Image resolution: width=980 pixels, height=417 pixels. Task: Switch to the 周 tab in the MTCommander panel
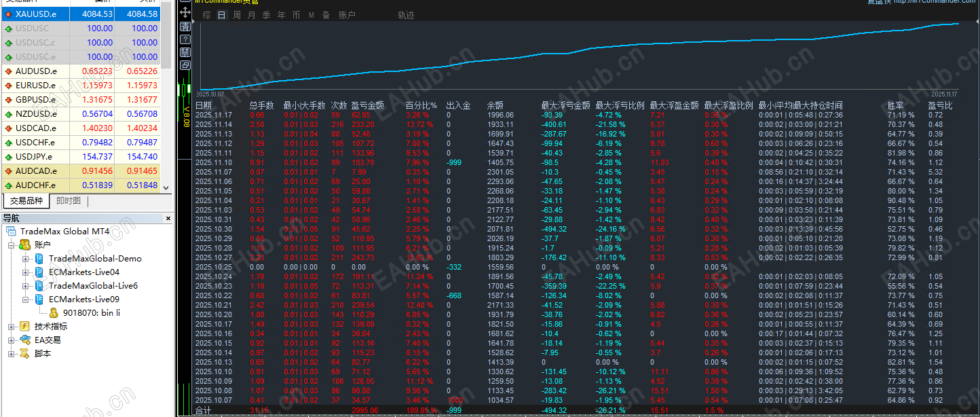(x=236, y=14)
